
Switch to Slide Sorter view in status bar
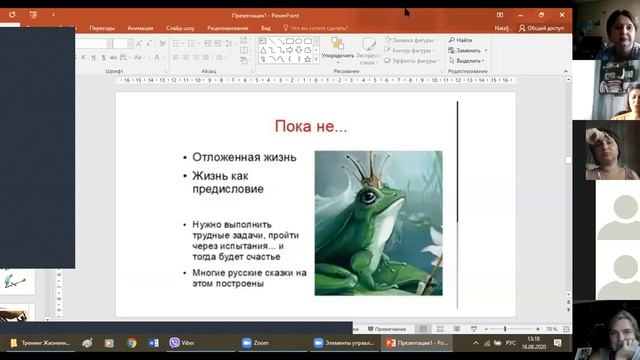tap(440, 329)
